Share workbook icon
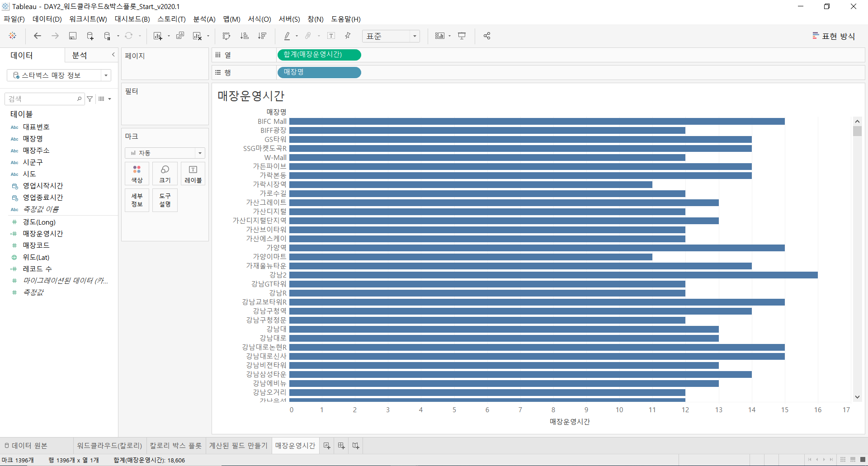Viewport: 868px width, 466px height. (x=487, y=36)
